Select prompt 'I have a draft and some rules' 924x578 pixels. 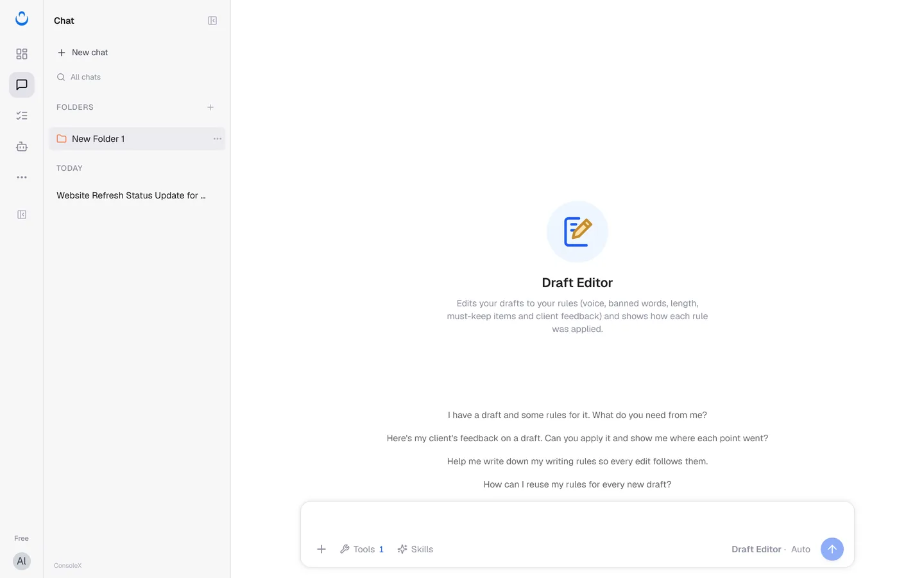pyautogui.click(x=577, y=415)
